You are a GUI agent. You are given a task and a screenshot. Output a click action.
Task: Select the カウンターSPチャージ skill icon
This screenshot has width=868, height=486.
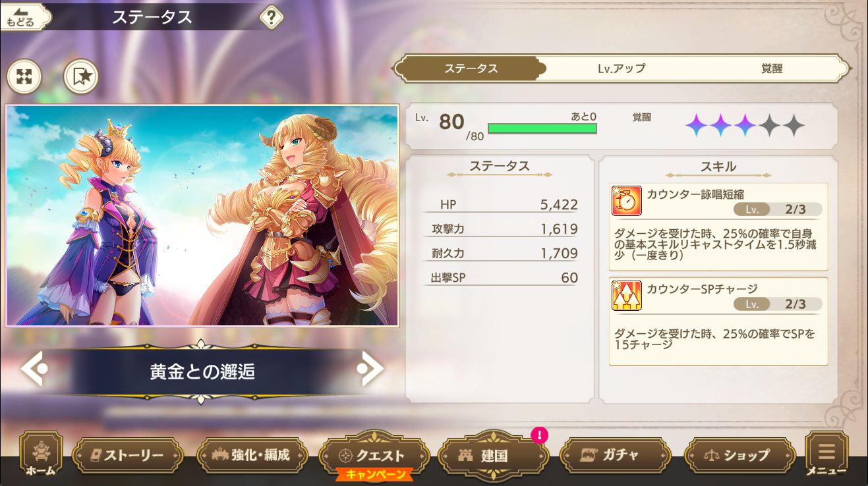(x=626, y=296)
